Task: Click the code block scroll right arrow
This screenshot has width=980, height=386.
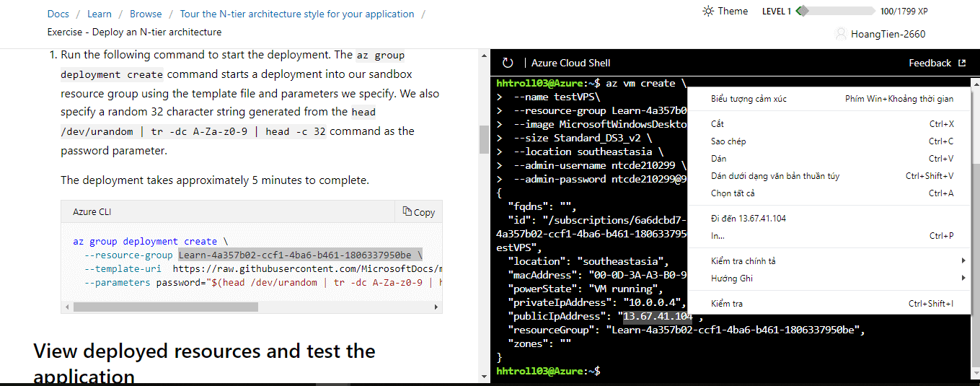Action: pyautogui.click(x=436, y=307)
